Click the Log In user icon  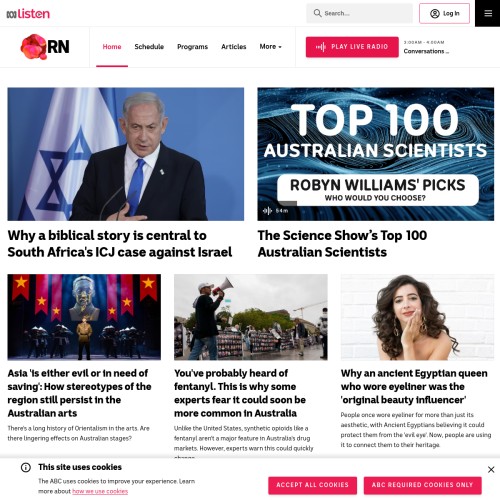(435, 13)
